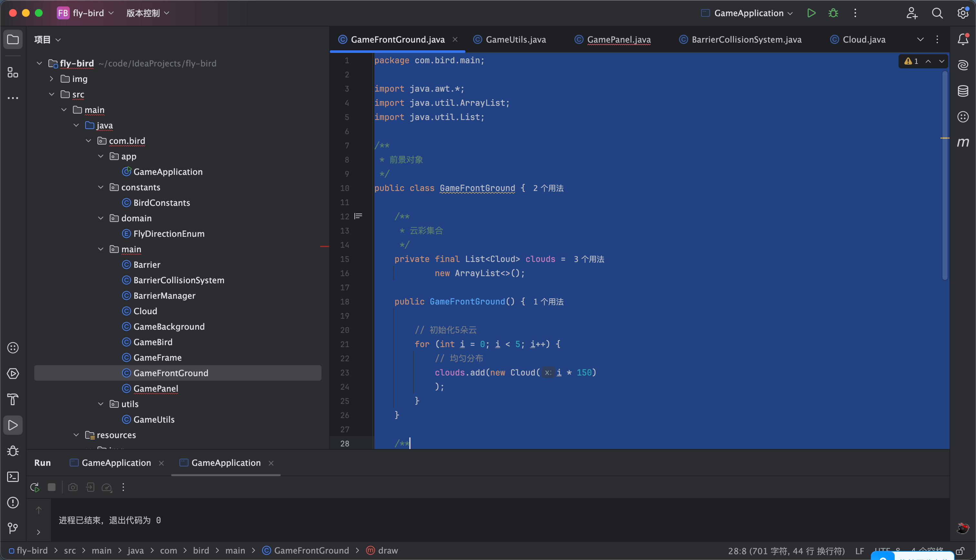Open the Notifications bell icon
The height and width of the screenshot is (560, 976).
(x=963, y=39)
